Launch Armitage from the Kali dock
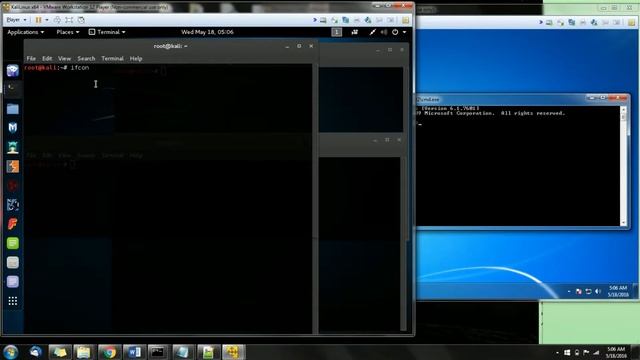This screenshot has width=640, height=360. [13, 147]
